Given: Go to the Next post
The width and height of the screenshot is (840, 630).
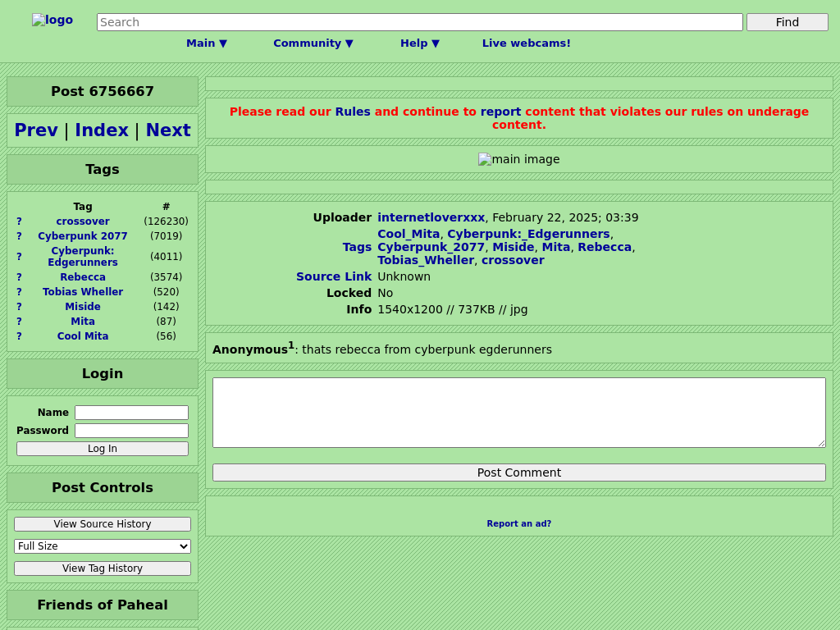Looking at the screenshot, I should pyautogui.click(x=167, y=130).
